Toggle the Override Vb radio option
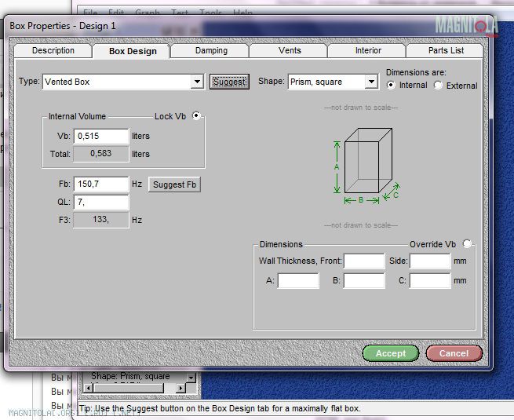The width and height of the screenshot is (514, 420). [468, 243]
